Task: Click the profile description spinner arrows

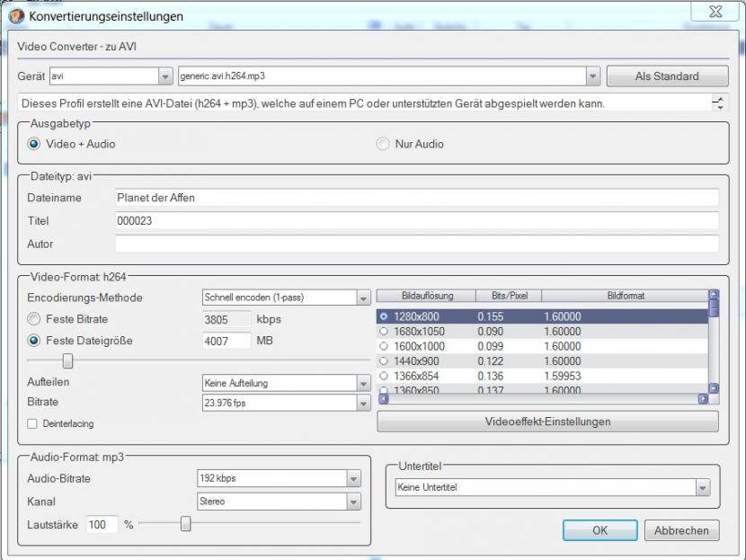Action: tap(718, 103)
